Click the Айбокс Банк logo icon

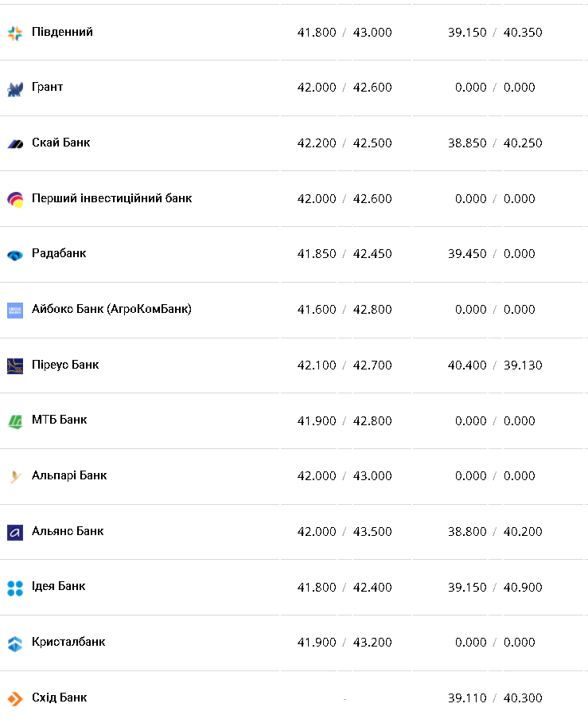click(x=15, y=310)
